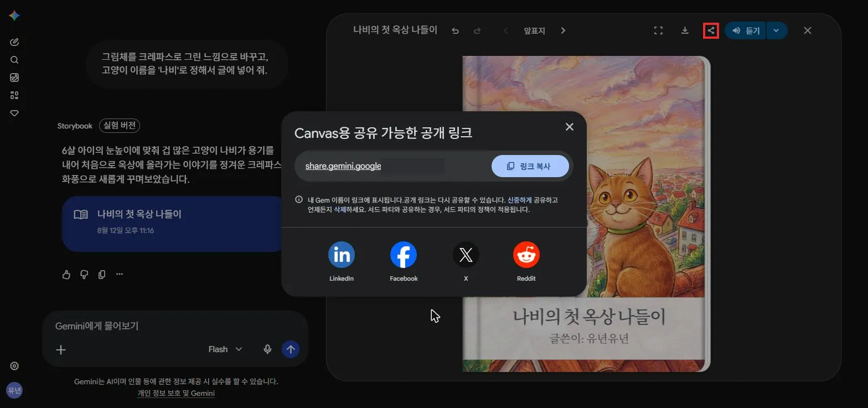
Task: Open the 신중하게 link
Action: 519,200
